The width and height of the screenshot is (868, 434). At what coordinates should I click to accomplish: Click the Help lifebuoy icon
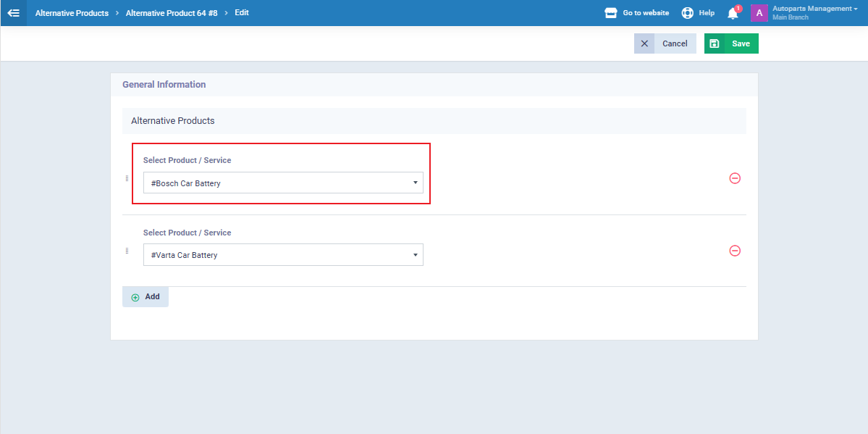(x=688, y=13)
